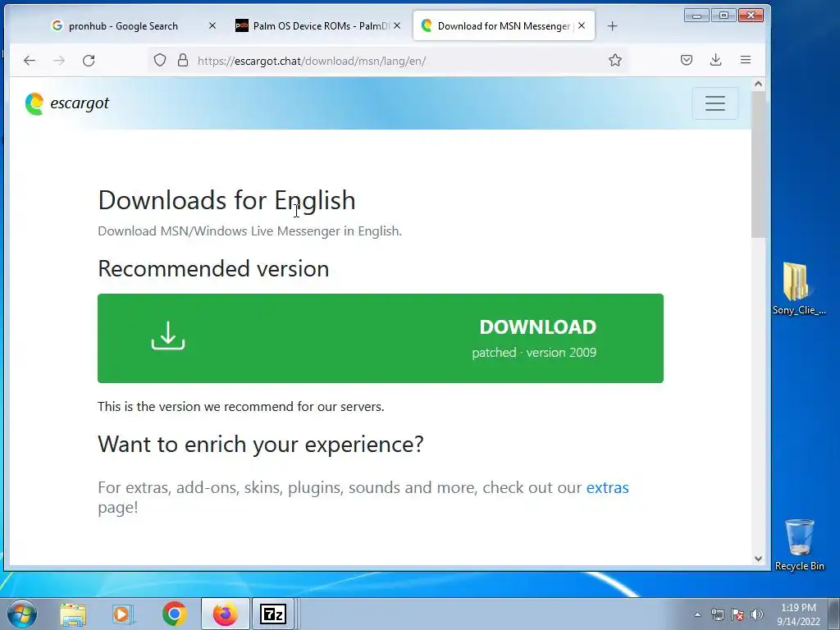Save page to Pocket icon
This screenshot has width=840, height=630.
coord(687,60)
